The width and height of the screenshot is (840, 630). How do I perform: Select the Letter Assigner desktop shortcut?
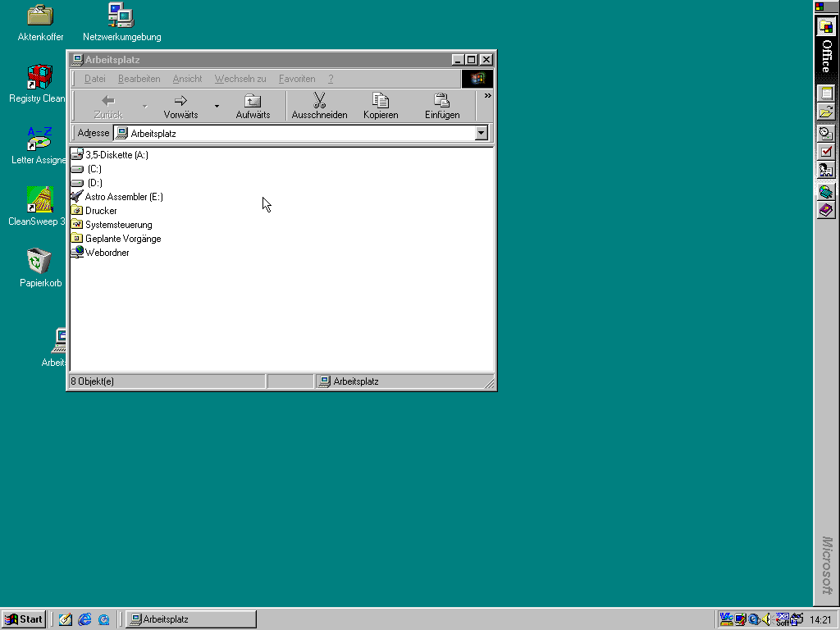click(39, 139)
